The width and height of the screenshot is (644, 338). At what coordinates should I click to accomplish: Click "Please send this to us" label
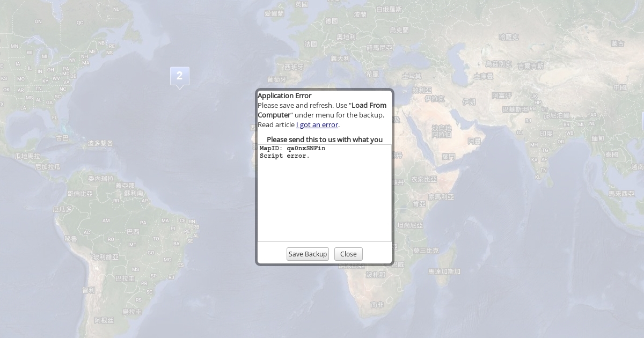coord(325,139)
